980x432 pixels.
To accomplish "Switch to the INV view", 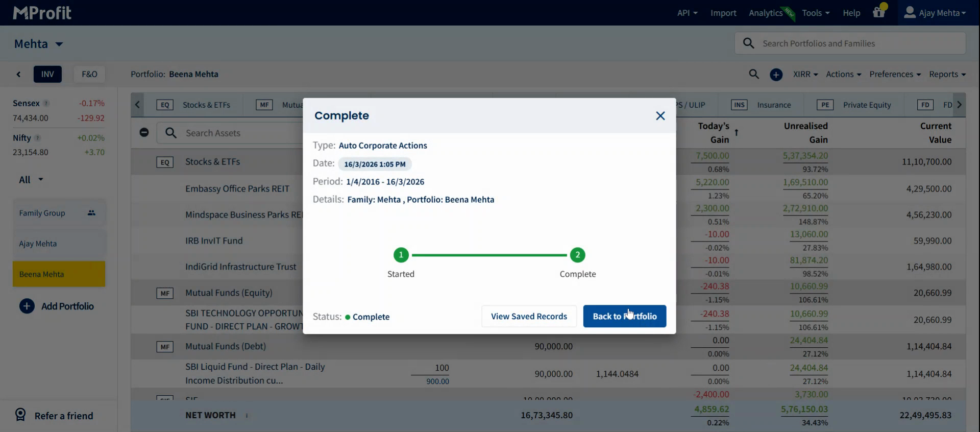I will point(47,74).
